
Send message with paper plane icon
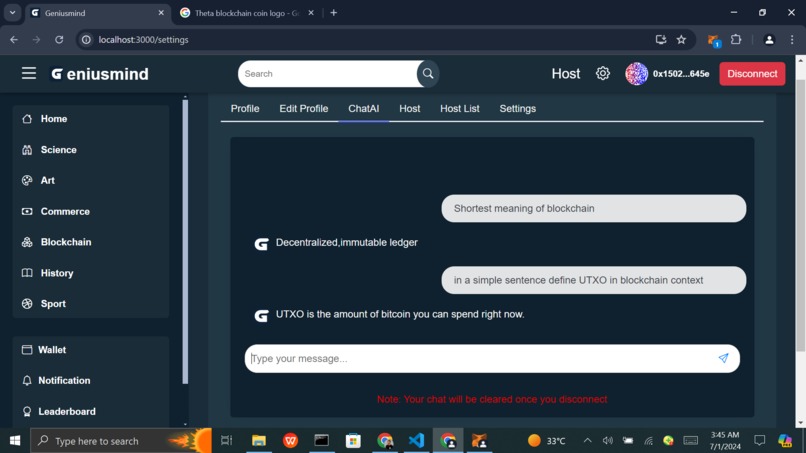[x=723, y=358]
